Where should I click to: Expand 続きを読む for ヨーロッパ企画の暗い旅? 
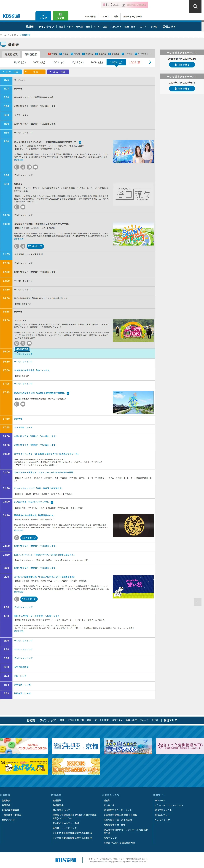19,592
